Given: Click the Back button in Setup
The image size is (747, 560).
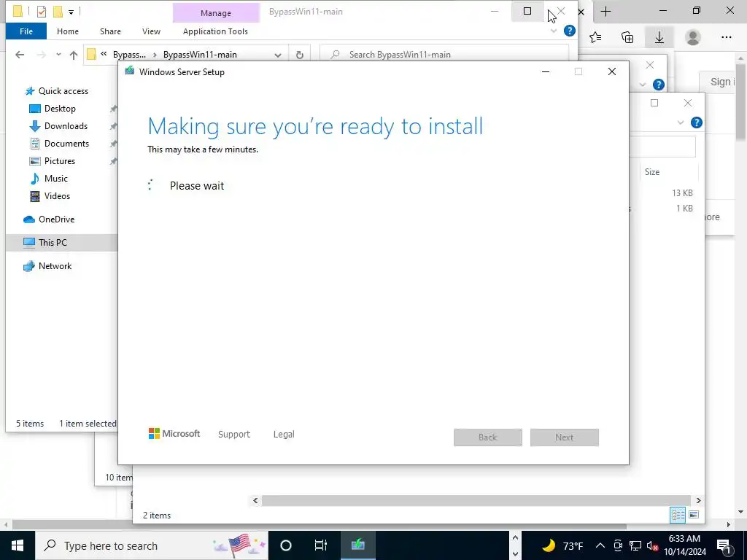Looking at the screenshot, I should [x=488, y=437].
